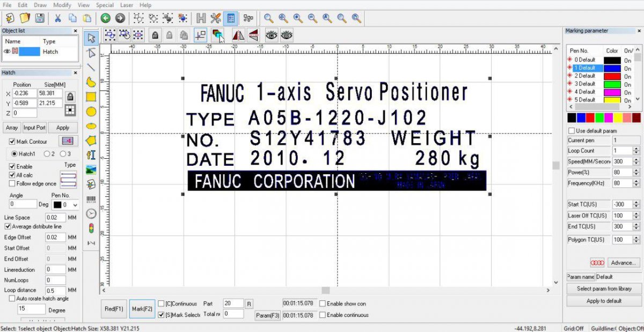Click the zoom out magnifier icon
Viewport: 644px width, 332px height.
pos(312,18)
